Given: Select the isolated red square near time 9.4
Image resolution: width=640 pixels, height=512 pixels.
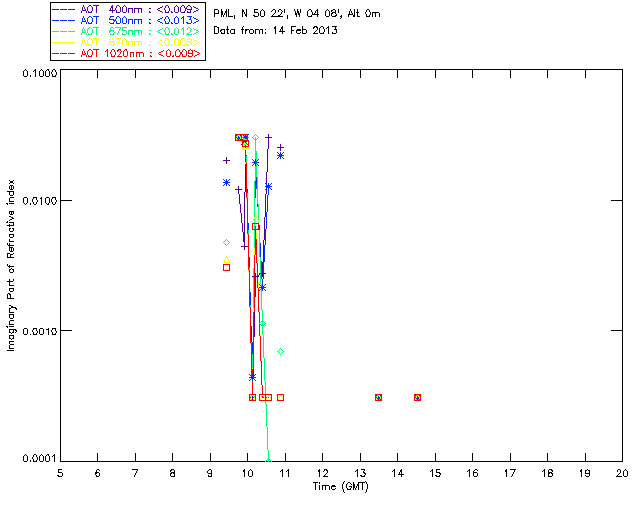Looking at the screenshot, I should click(x=227, y=267).
